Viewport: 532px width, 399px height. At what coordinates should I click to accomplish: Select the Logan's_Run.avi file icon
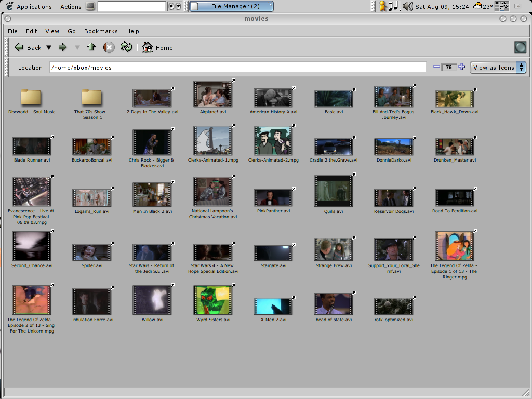[91, 198]
